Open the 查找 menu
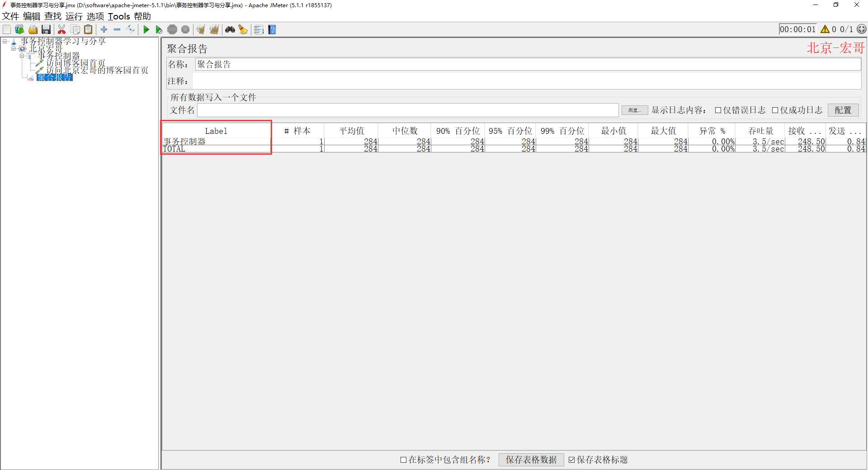This screenshot has width=868, height=470. (53, 16)
